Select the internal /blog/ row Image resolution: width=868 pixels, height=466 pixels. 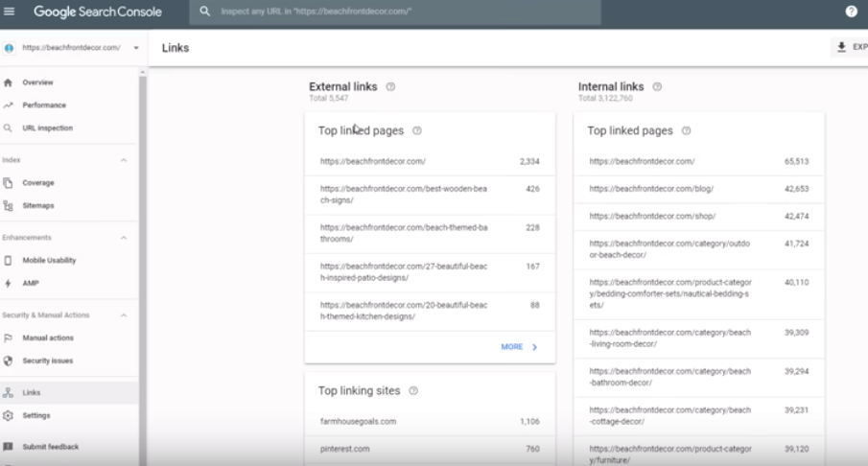(698, 189)
